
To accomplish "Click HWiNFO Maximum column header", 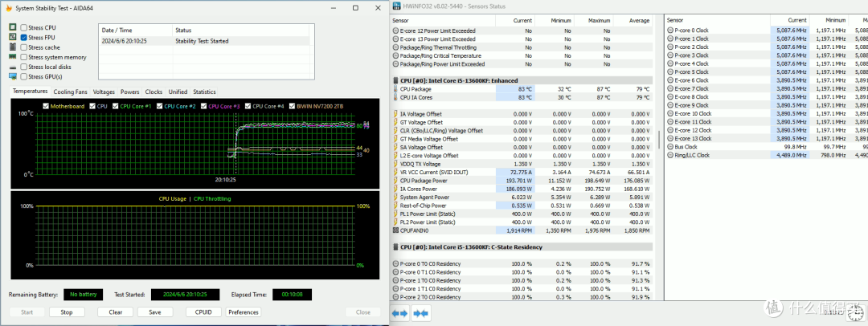I will [593, 21].
